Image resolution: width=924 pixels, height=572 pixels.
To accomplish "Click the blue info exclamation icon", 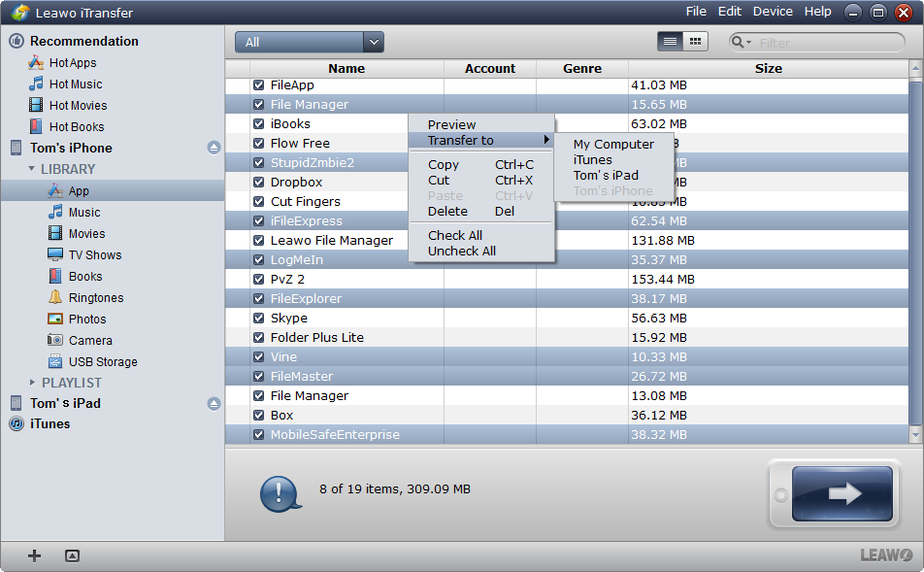I will (x=280, y=493).
